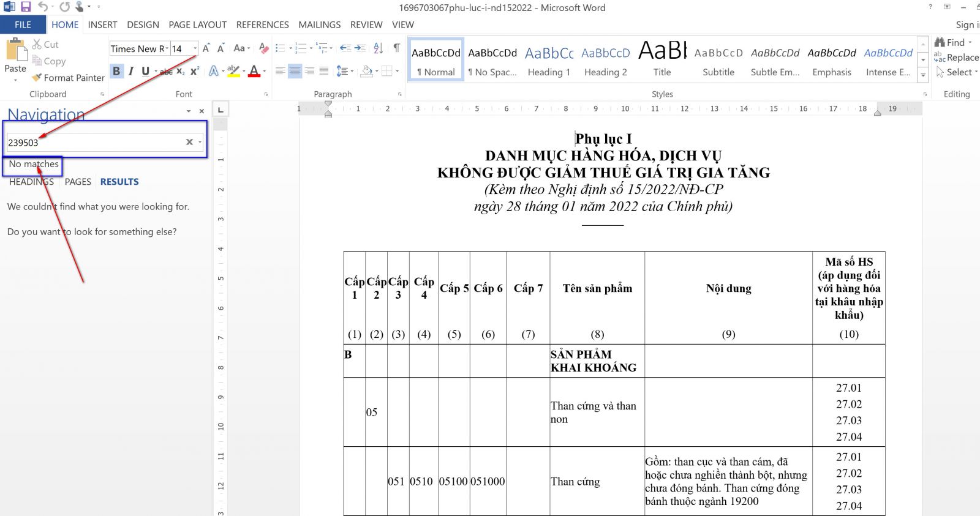Click the Format Painter brush icon
Image resolution: width=980 pixels, height=516 pixels.
[x=37, y=78]
